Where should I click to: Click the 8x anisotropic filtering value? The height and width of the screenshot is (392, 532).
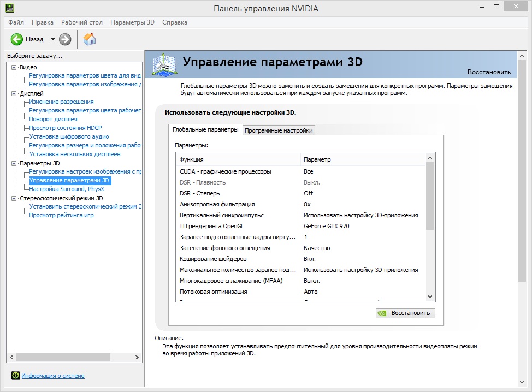307,205
